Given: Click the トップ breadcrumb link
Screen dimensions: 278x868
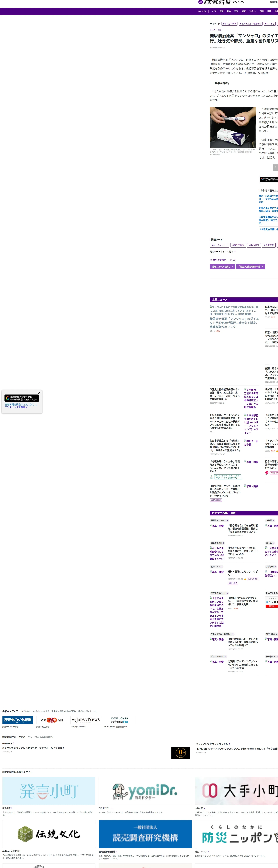Looking at the screenshot, I should coord(212,30).
